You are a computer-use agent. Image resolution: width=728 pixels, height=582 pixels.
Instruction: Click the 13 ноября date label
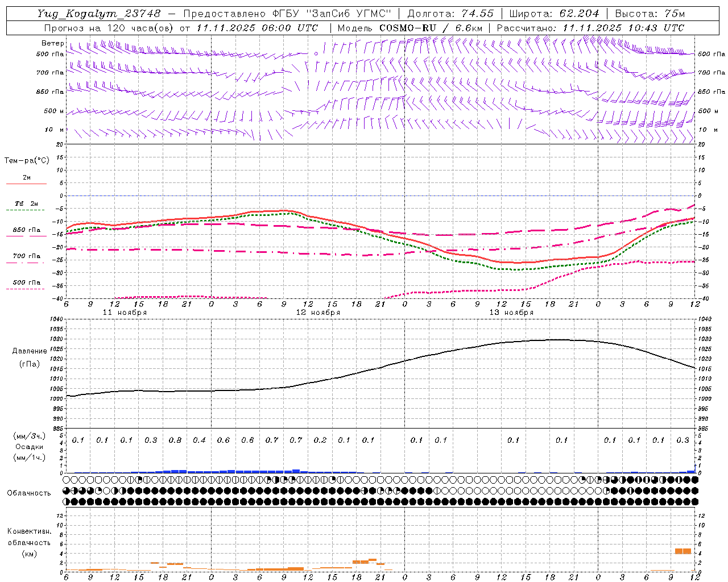pyautogui.click(x=511, y=313)
